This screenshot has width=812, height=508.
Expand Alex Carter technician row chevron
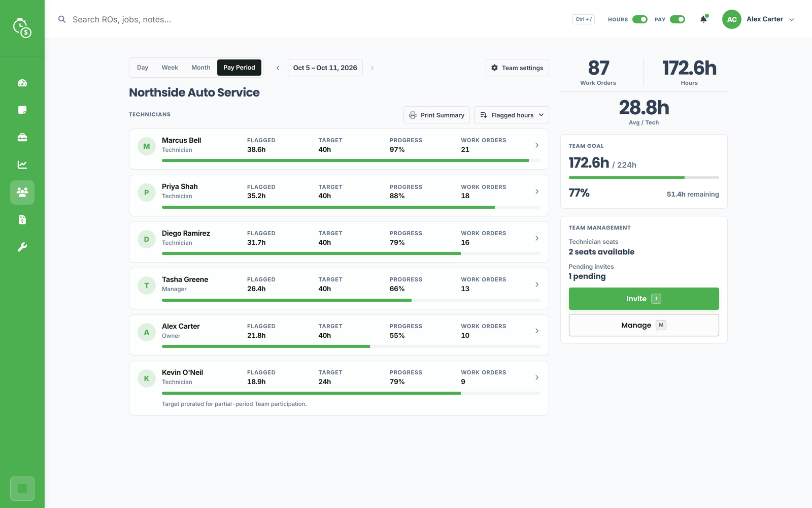click(537, 331)
